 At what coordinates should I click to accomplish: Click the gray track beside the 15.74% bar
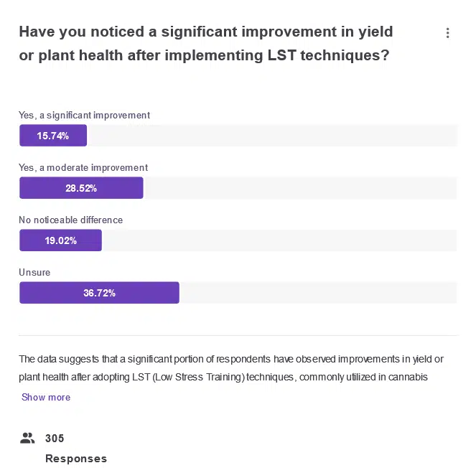pos(271,136)
